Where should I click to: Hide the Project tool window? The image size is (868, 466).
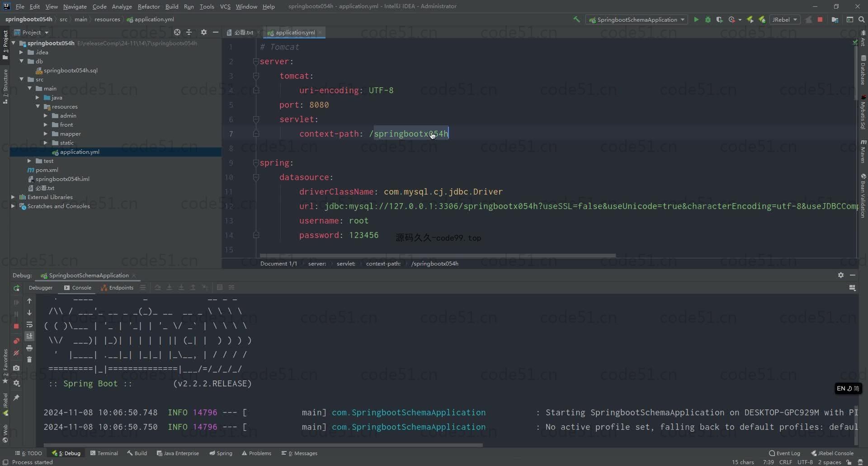[216, 32]
